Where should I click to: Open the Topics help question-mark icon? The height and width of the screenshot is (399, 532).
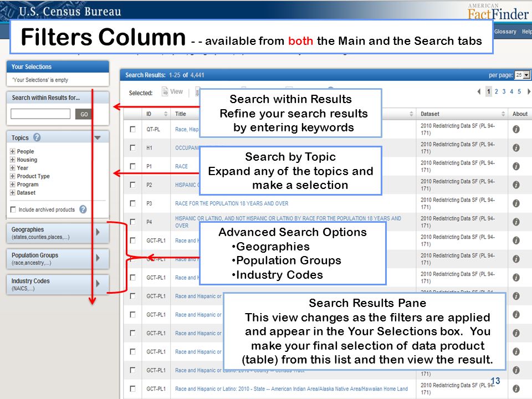[37, 137]
